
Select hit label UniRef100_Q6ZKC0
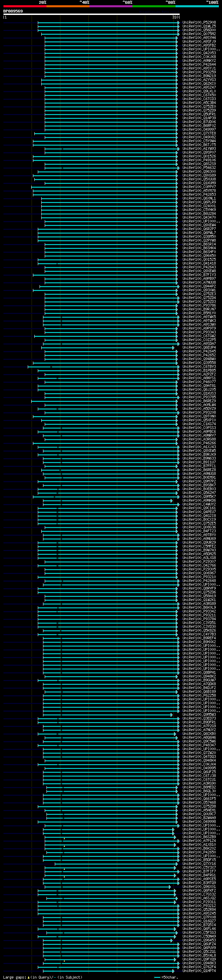pyautogui.click(x=199, y=84)
